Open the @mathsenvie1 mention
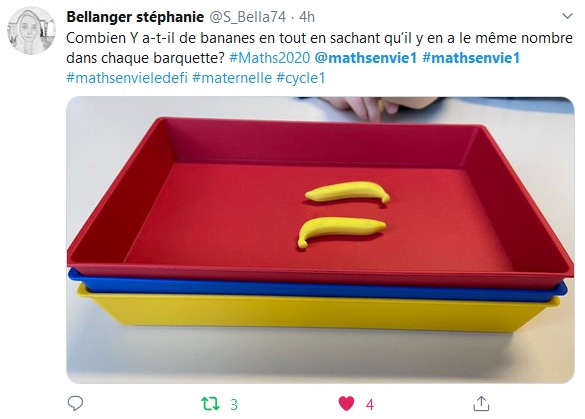 [366, 58]
